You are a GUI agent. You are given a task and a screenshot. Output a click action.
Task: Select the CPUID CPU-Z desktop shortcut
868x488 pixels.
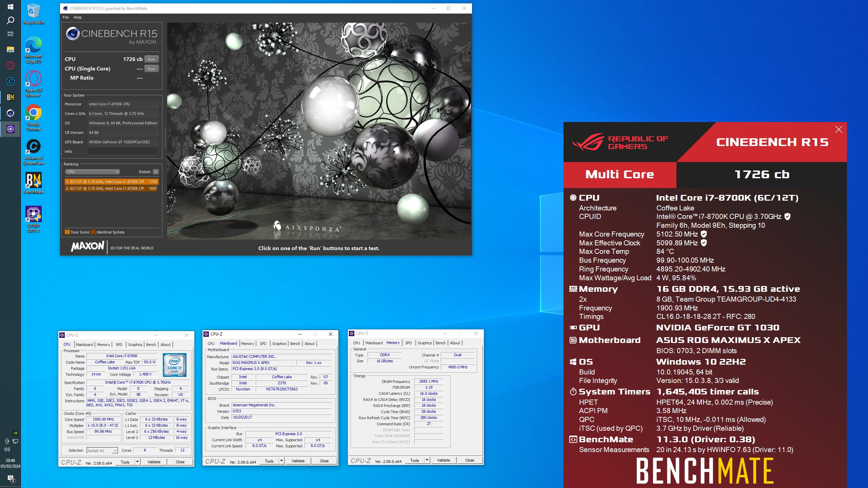click(x=33, y=219)
